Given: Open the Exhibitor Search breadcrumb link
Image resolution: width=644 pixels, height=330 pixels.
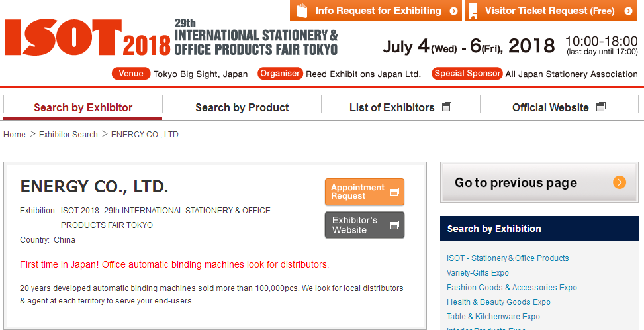Looking at the screenshot, I should point(68,135).
